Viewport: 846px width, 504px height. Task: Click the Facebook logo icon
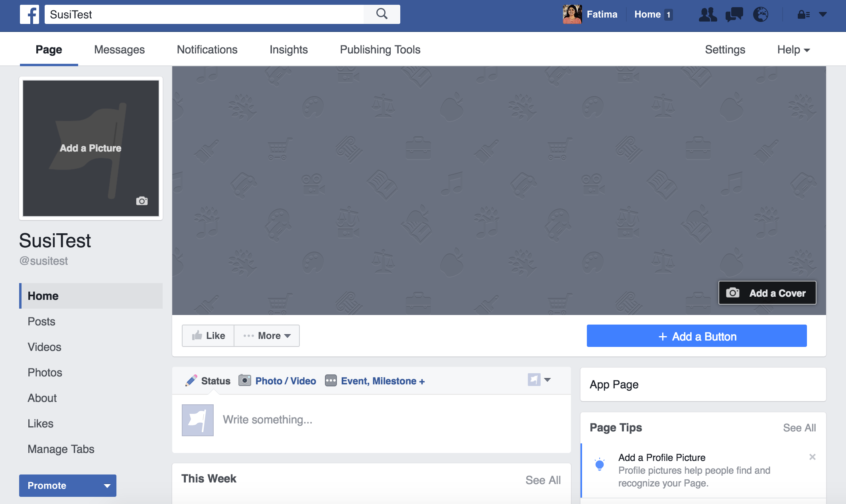point(30,14)
